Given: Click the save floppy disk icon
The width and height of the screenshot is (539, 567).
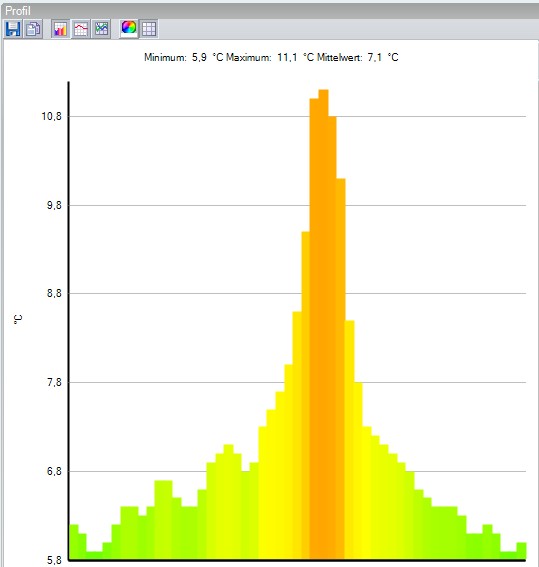Looking at the screenshot, I should tap(13, 29).
